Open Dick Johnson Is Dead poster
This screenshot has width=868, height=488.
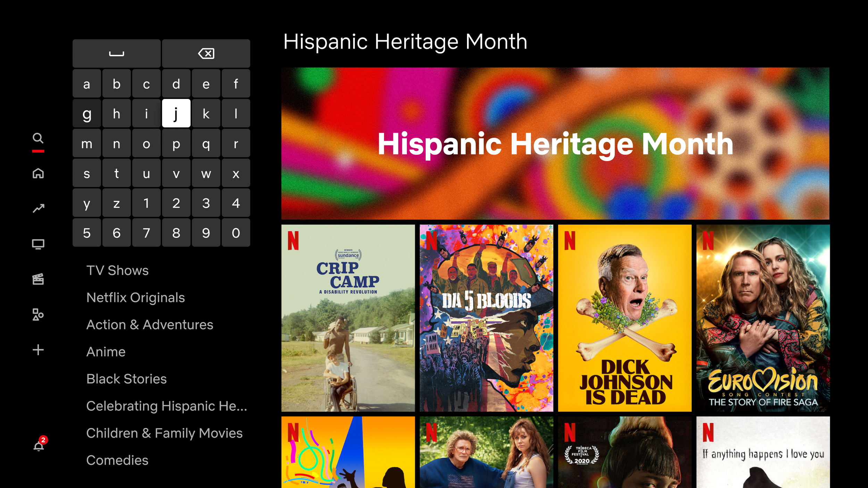coord(625,318)
